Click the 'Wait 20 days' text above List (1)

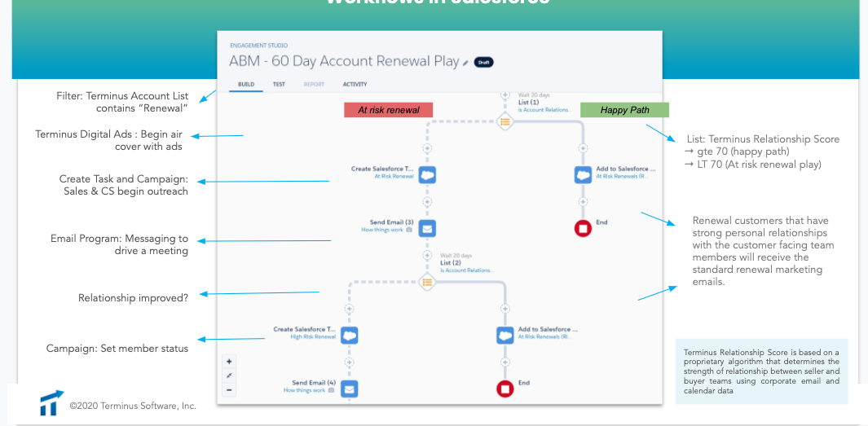point(534,95)
